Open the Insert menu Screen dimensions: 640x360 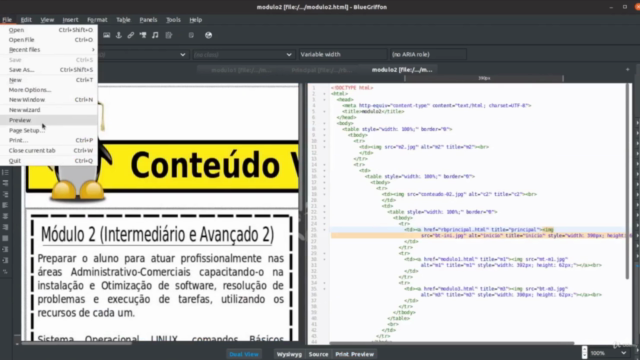pyautogui.click(x=70, y=20)
